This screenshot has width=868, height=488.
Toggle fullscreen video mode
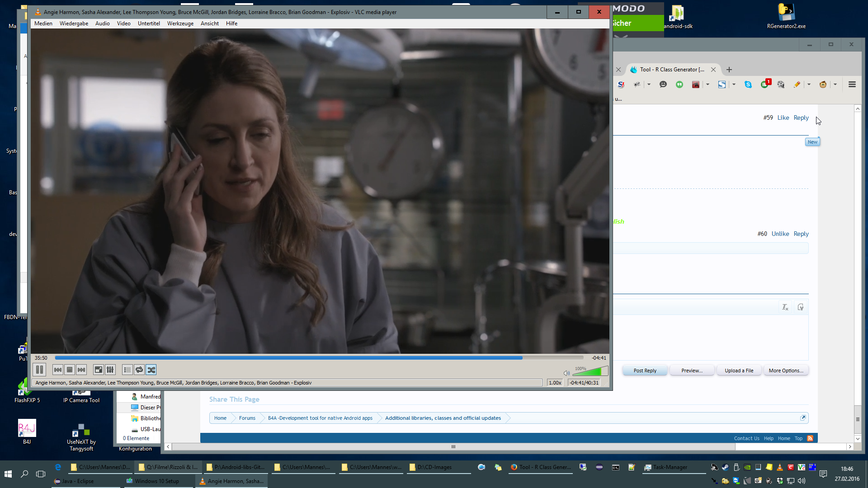pyautogui.click(x=98, y=370)
